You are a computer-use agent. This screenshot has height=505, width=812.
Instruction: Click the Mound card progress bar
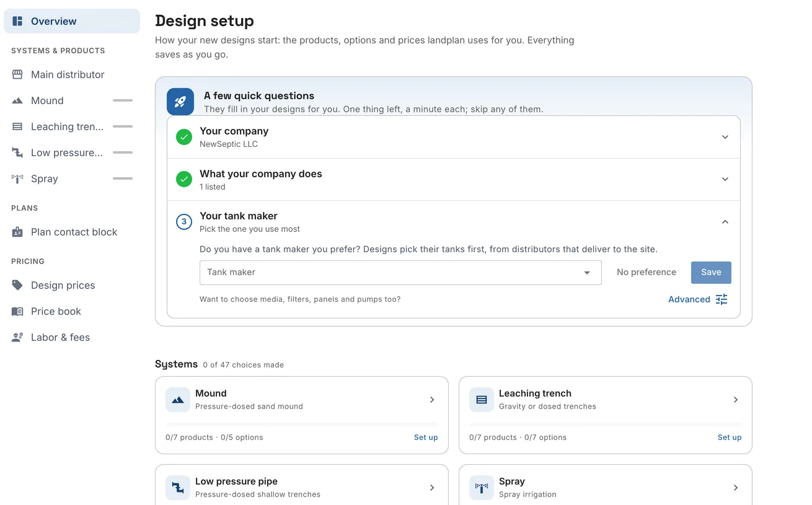coord(302,424)
